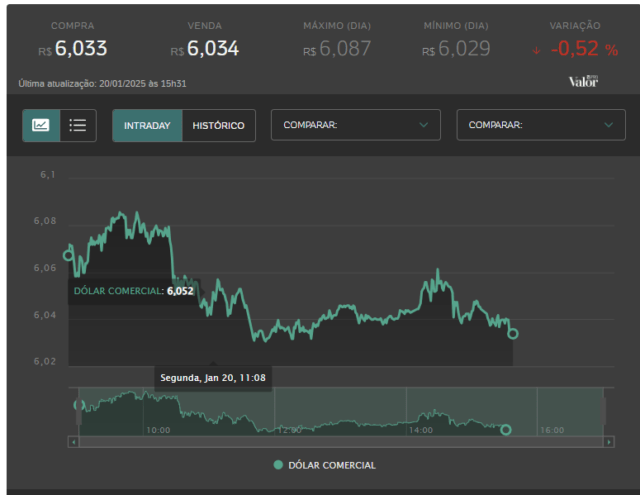Click the chart's starting point circle marker

[x=69, y=255]
